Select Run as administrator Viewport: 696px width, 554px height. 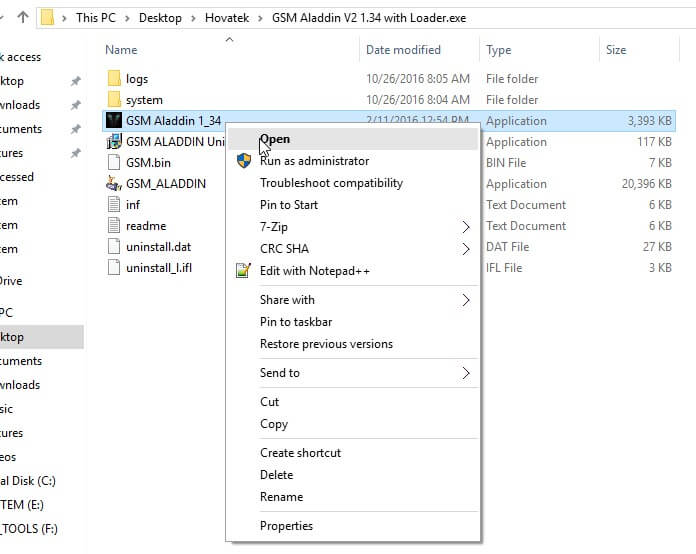(x=353, y=161)
